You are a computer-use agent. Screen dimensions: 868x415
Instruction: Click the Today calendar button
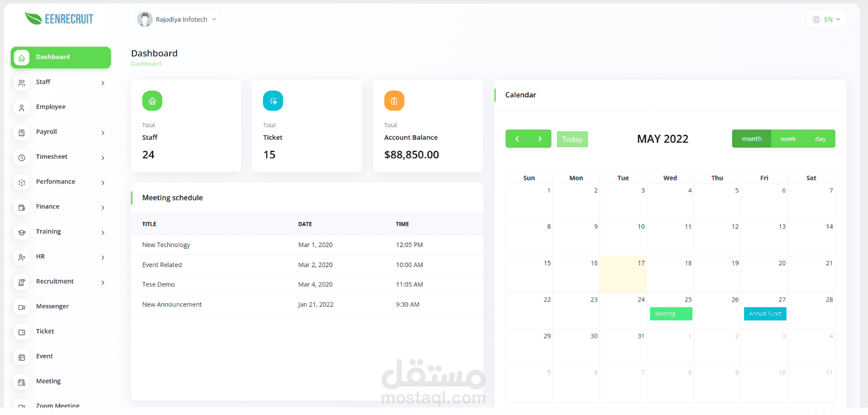tap(572, 139)
